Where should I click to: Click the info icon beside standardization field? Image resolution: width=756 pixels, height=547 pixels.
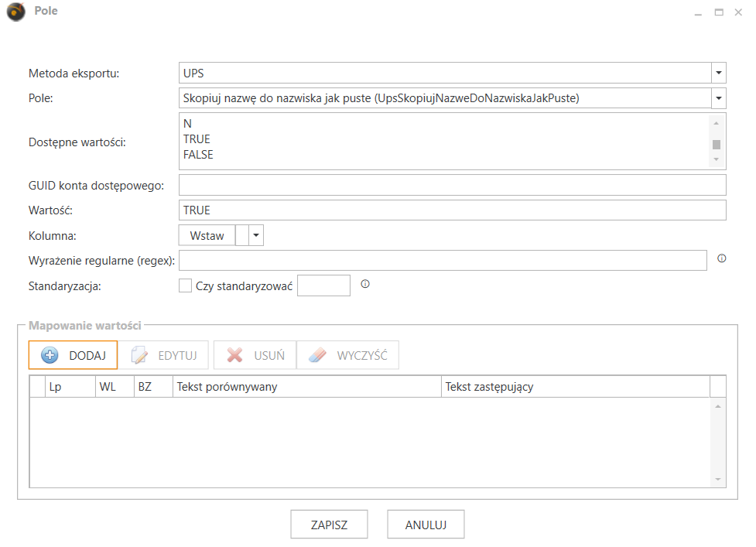click(365, 284)
